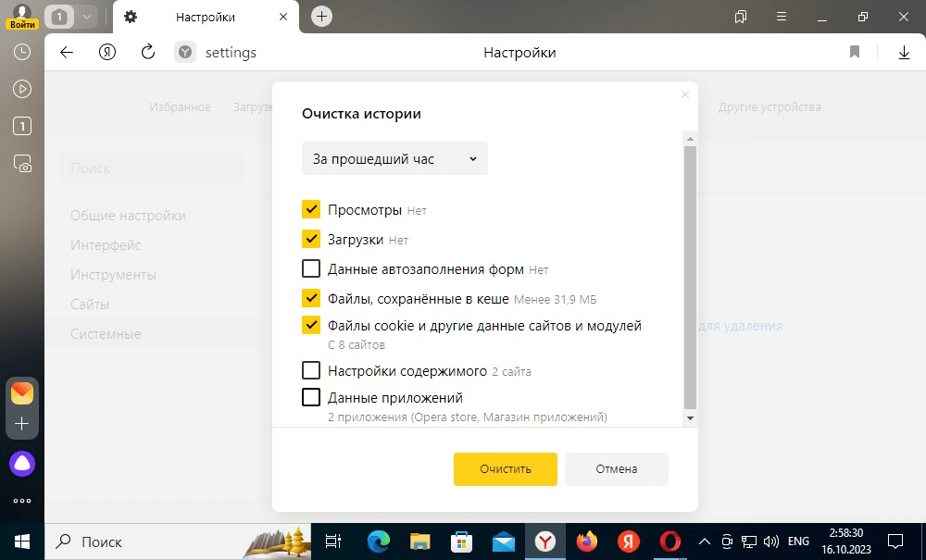Viewport: 926px width, 560px height.
Task: Add a new sidebar app with plus
Action: coord(22,424)
